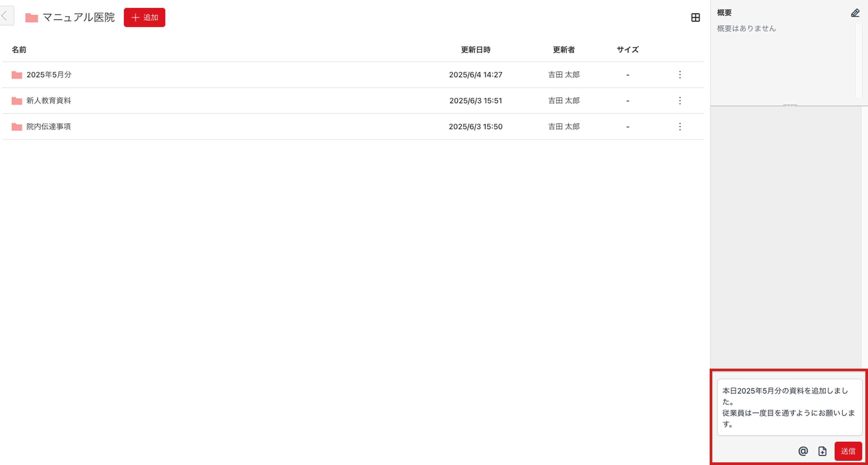Open more options for 2025年5月分
The height and width of the screenshot is (465, 868).
tap(680, 74)
